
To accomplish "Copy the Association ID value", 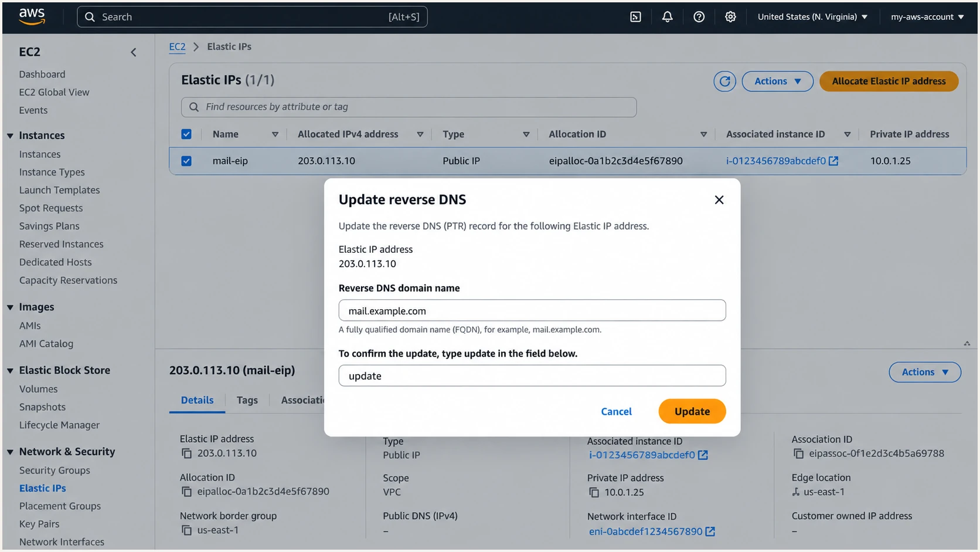I will pos(798,453).
